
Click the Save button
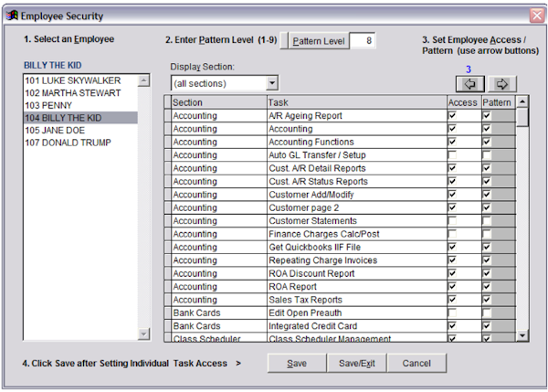click(297, 363)
